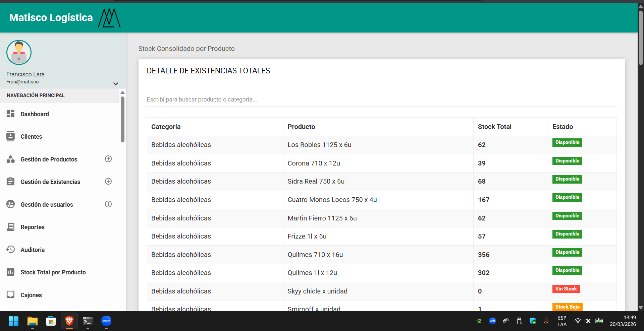Click the user avatar picture
Screen dimensions: 644x331
[19, 53]
